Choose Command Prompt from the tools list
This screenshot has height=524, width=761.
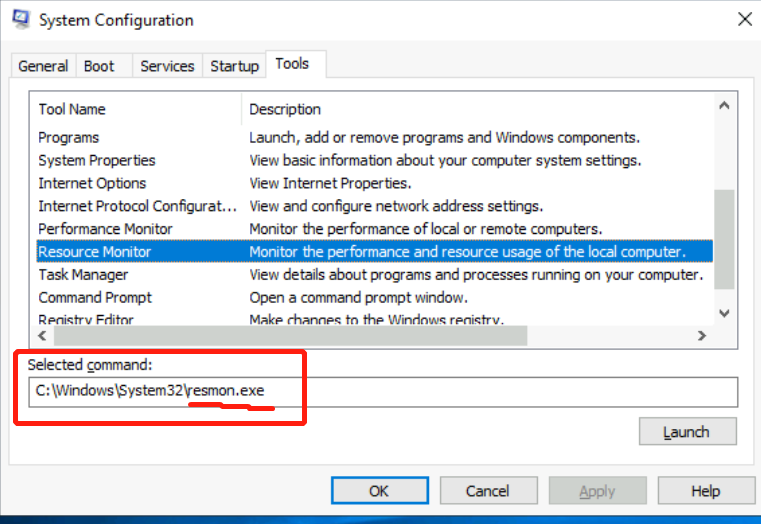coord(95,298)
